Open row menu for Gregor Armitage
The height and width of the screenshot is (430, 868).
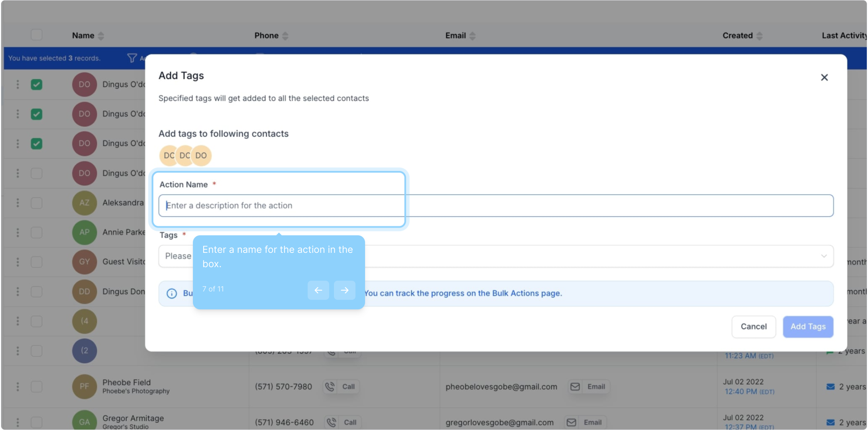[18, 422]
